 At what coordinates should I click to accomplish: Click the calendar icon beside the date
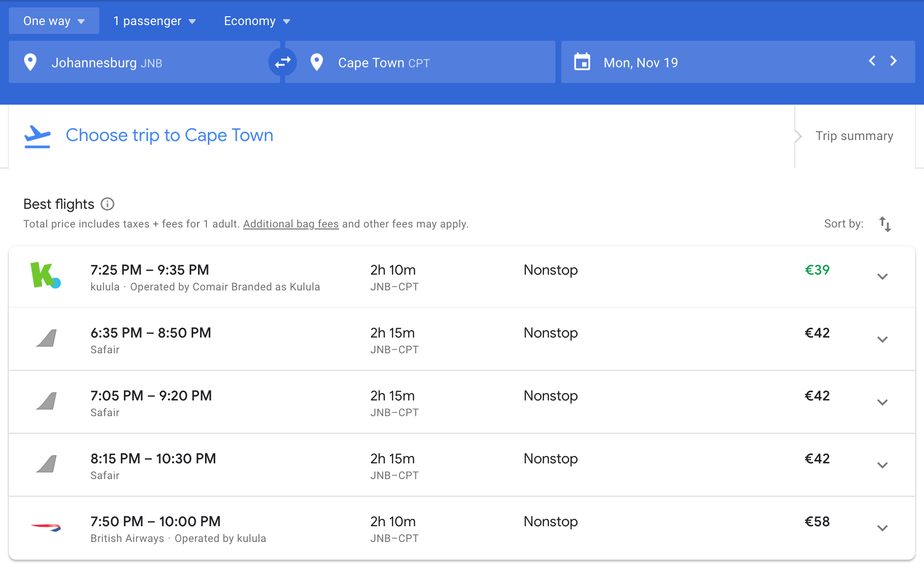tap(582, 62)
